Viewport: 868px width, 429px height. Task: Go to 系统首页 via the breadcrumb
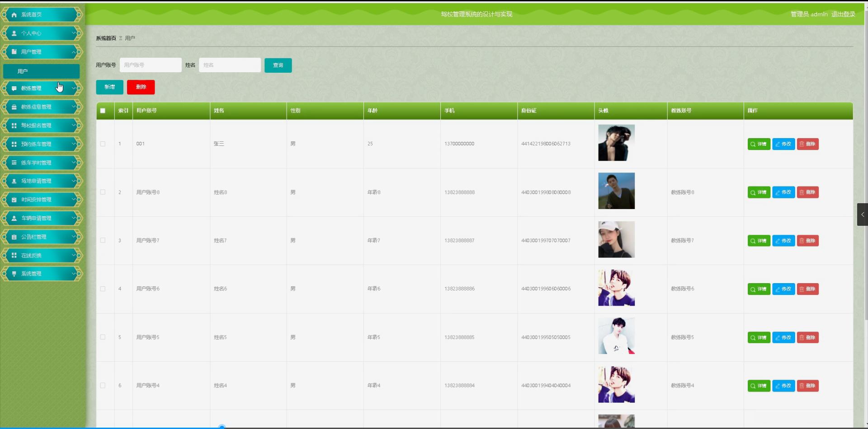[106, 38]
